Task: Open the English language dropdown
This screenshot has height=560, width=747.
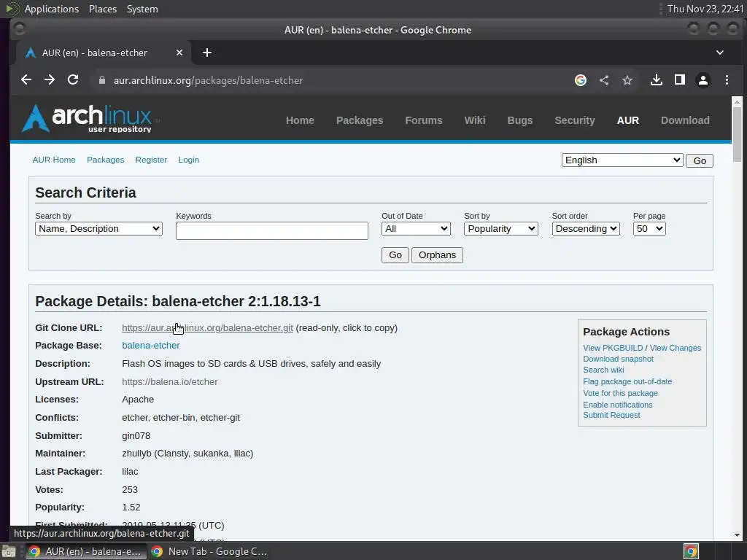Action: [x=622, y=160]
